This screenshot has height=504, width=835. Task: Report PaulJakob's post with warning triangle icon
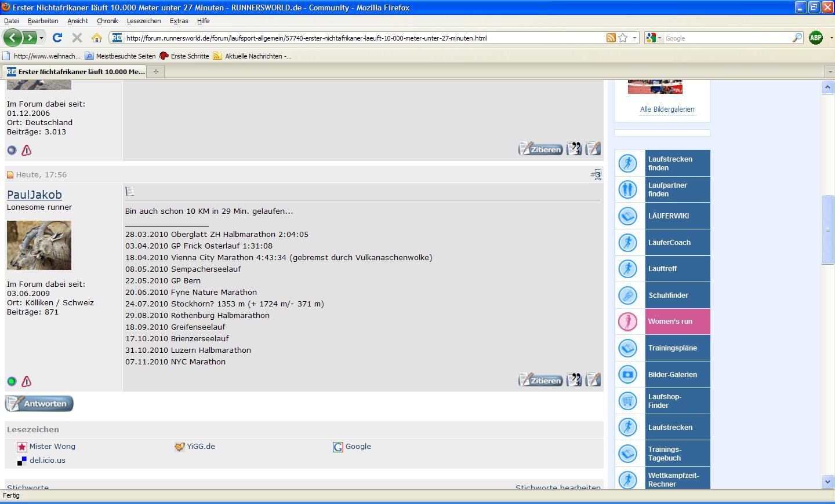click(26, 381)
